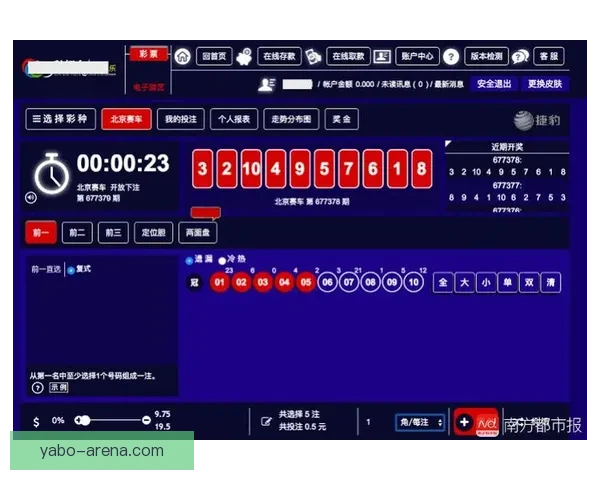Viewport: 600px width, 480px height.
Task: Click 版本检测 version check
Action: 486,57
